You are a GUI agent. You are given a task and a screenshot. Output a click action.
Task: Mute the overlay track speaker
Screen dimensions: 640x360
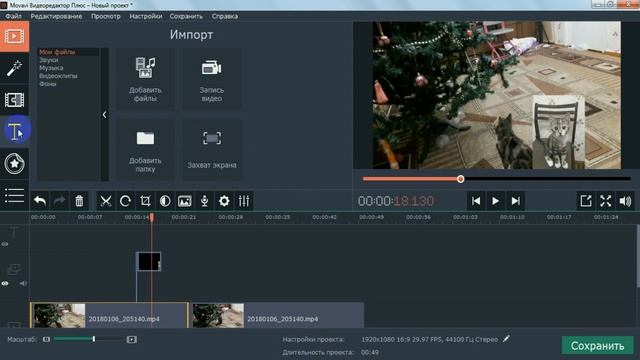point(23,283)
